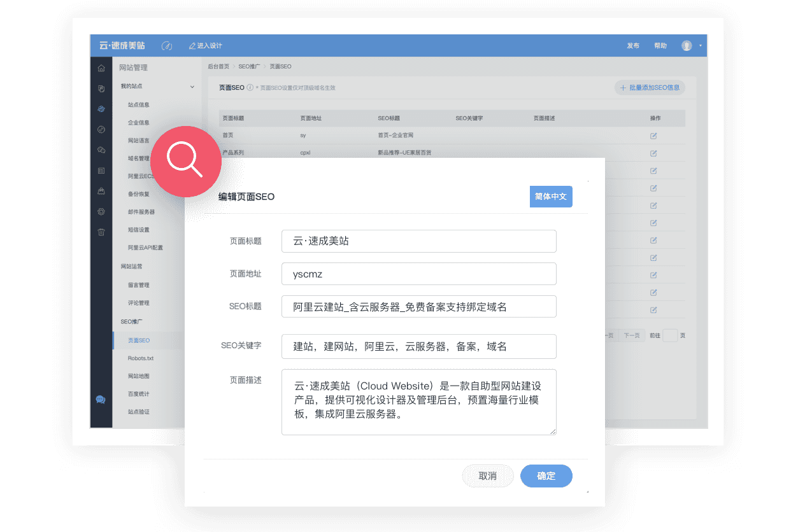Open 邮件服务器 in the side menu
Screen dimensions: 805x532
pos(141,212)
